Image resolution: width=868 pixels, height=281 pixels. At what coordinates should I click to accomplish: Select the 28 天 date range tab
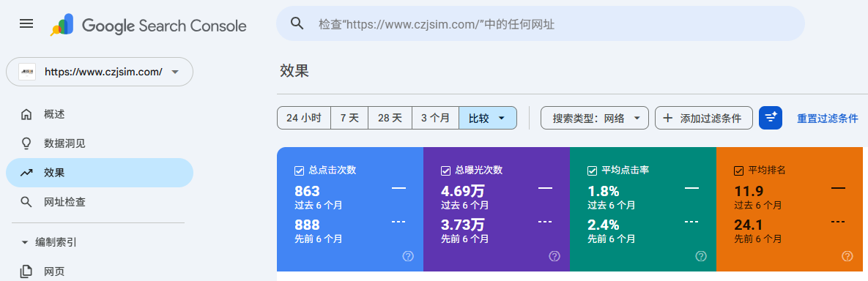(390, 118)
